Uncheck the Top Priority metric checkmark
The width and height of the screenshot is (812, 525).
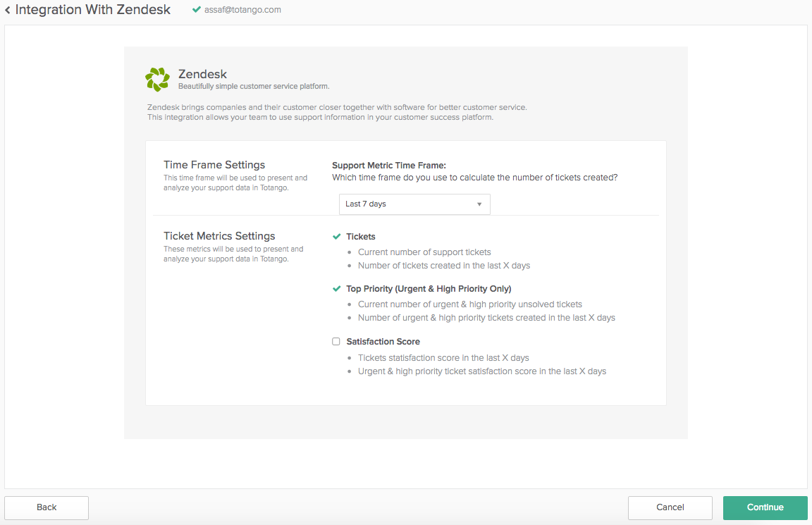[337, 289]
